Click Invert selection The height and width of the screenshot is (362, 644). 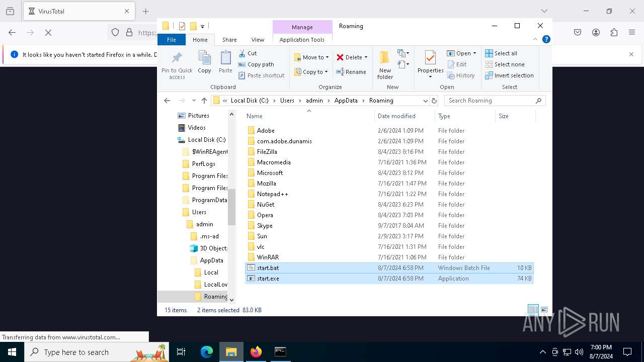(x=509, y=75)
